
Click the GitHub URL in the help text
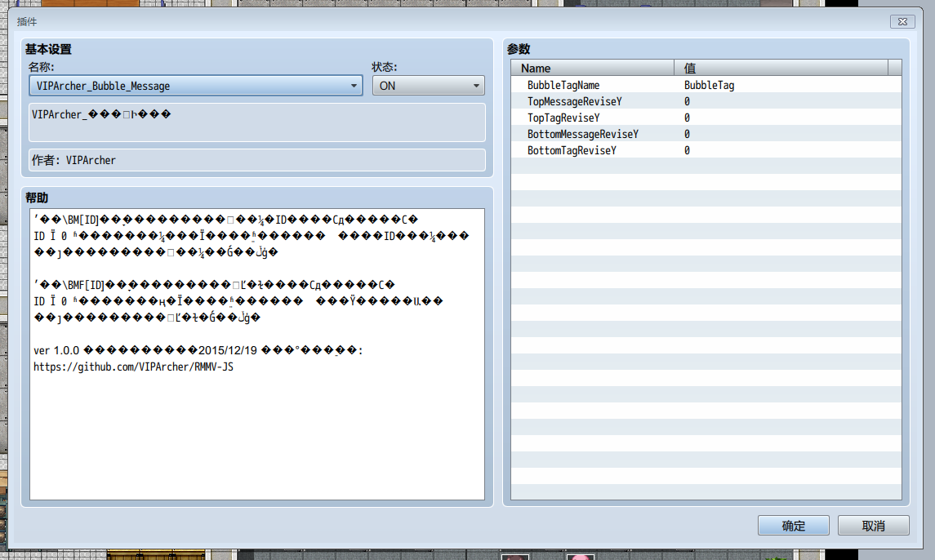click(x=134, y=367)
